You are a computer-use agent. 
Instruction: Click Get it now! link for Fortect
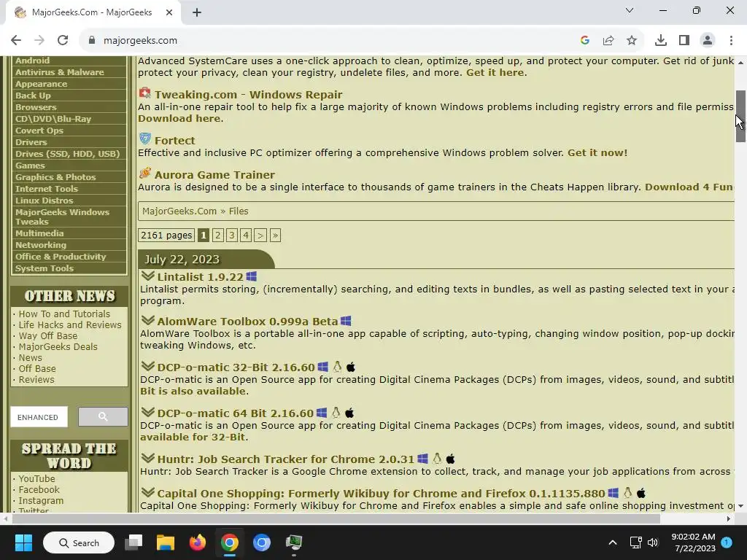[x=597, y=153]
